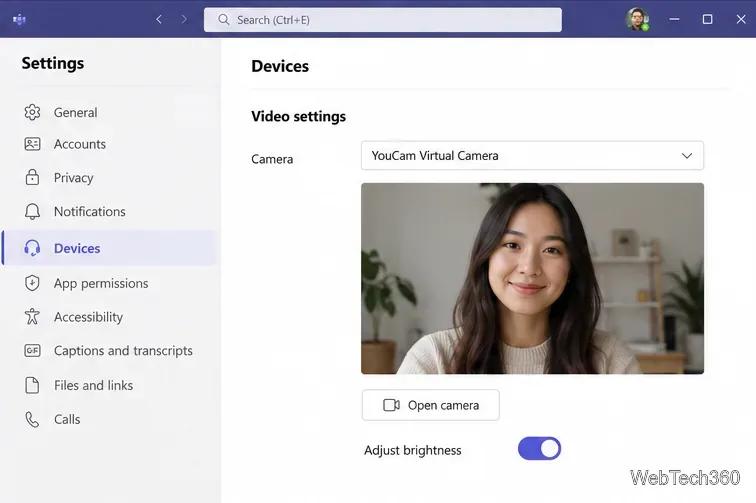Click the Camera label

click(272, 159)
